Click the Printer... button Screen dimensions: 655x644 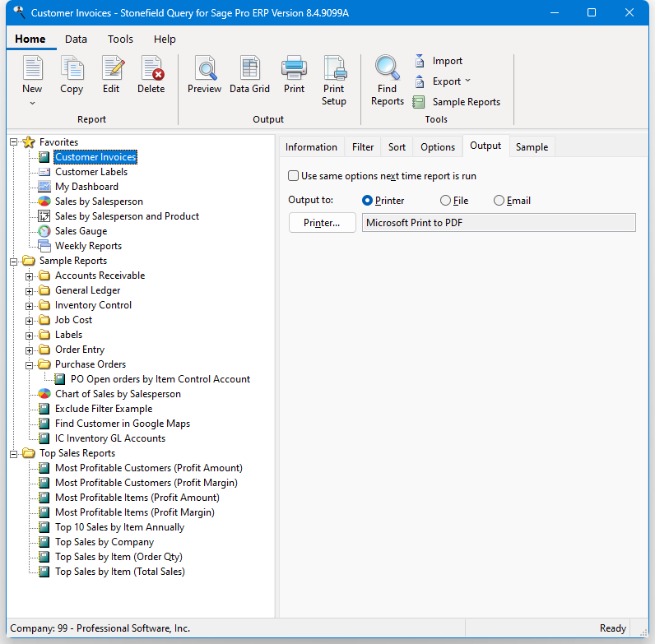[322, 223]
